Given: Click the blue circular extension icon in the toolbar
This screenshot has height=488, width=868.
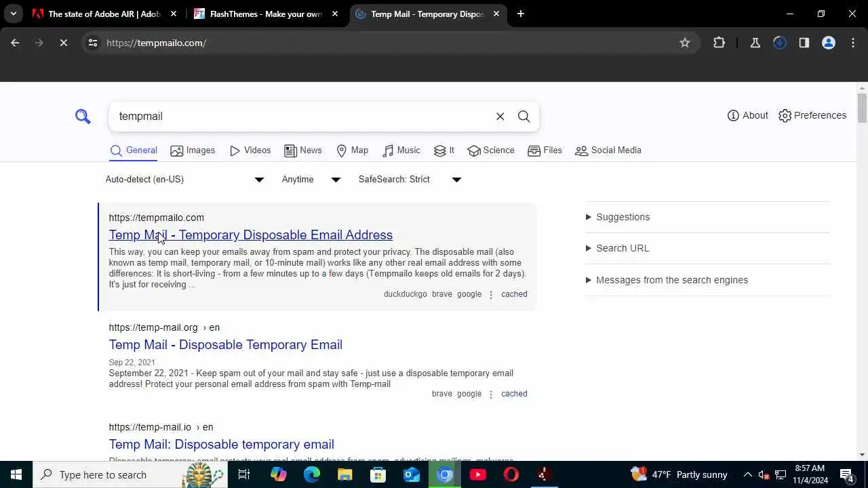Looking at the screenshot, I should click(x=779, y=43).
